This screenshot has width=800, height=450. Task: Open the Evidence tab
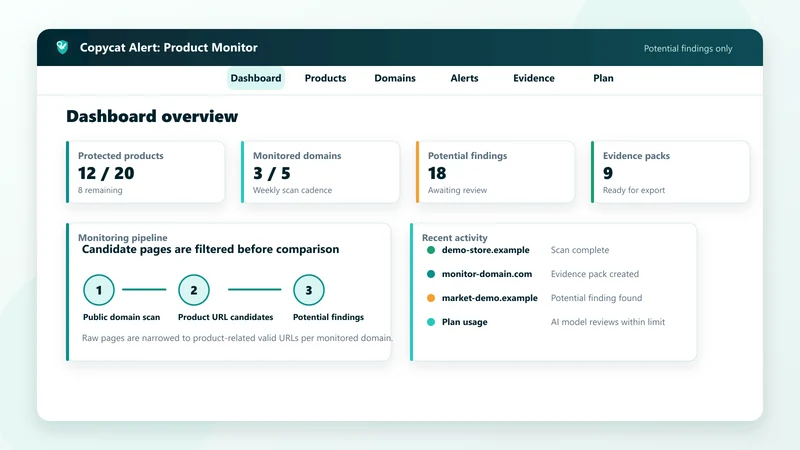pyautogui.click(x=534, y=78)
